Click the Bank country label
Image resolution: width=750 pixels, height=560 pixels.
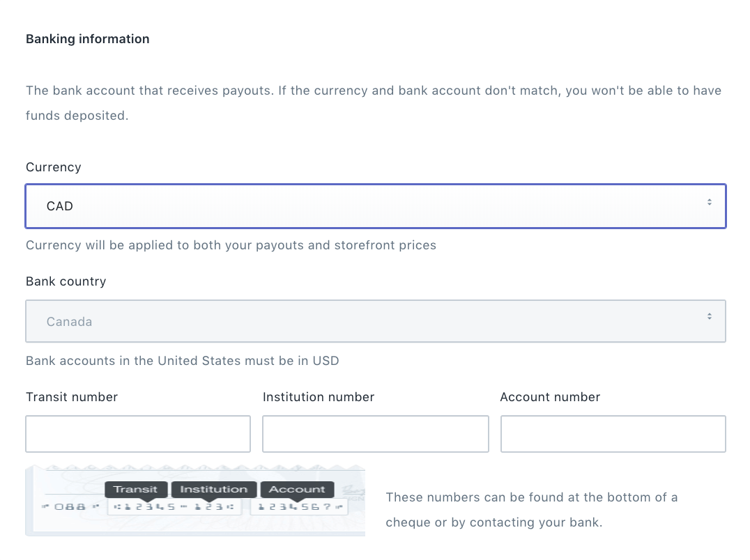[x=66, y=281]
